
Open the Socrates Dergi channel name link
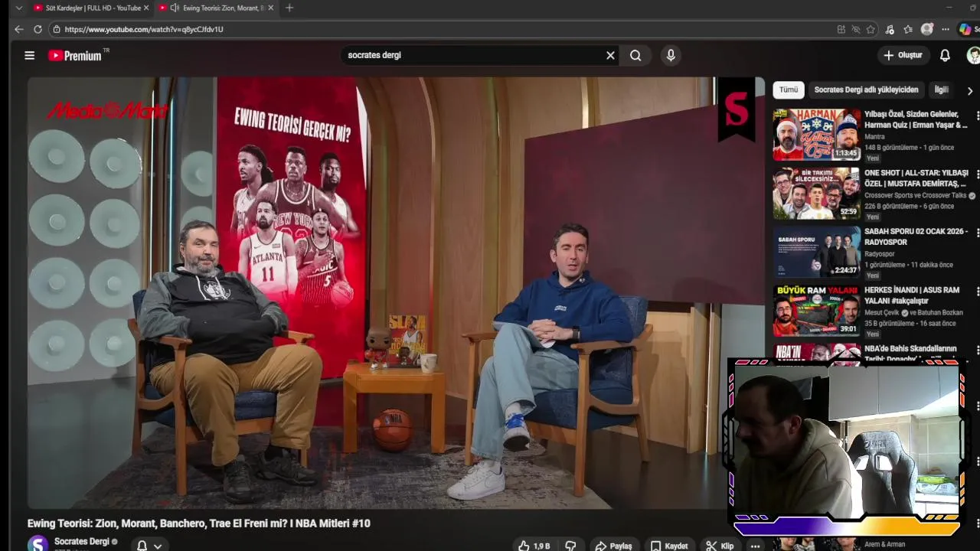82,541
